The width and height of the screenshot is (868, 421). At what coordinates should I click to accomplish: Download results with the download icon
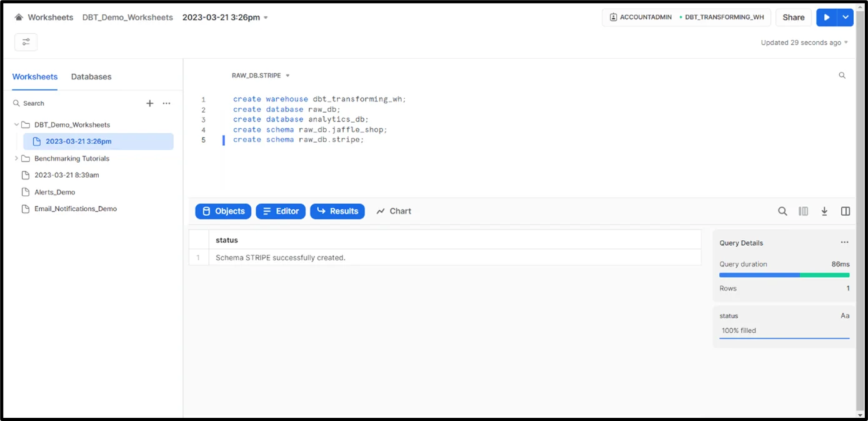(824, 211)
